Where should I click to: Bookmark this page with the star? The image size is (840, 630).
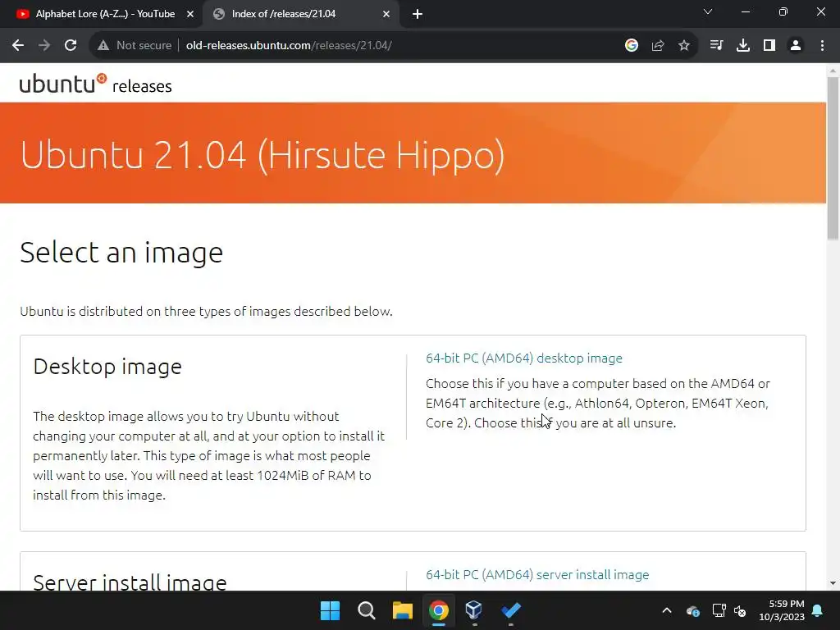684,46
